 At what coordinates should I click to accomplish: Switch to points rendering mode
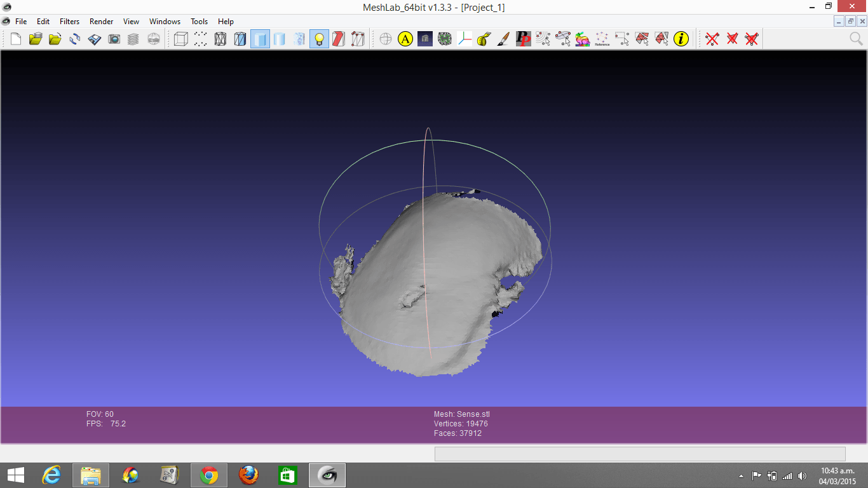coord(201,39)
